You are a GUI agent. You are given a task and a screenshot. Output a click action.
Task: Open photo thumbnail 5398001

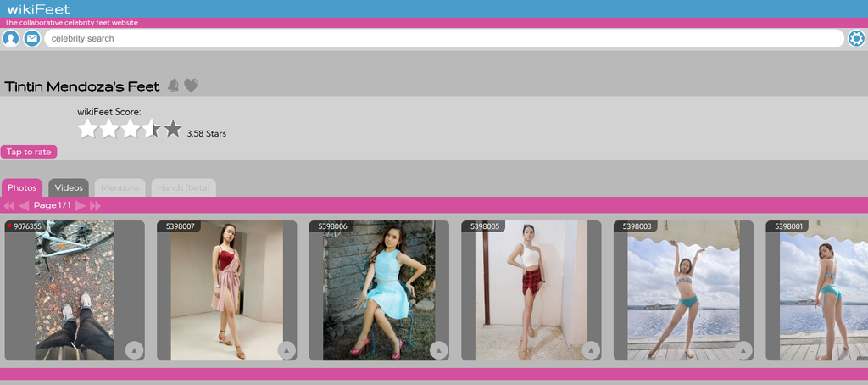tap(816, 291)
